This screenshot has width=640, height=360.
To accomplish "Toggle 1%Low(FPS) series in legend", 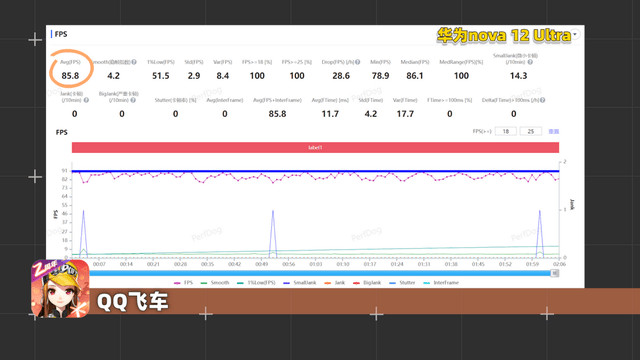I will point(256,282).
